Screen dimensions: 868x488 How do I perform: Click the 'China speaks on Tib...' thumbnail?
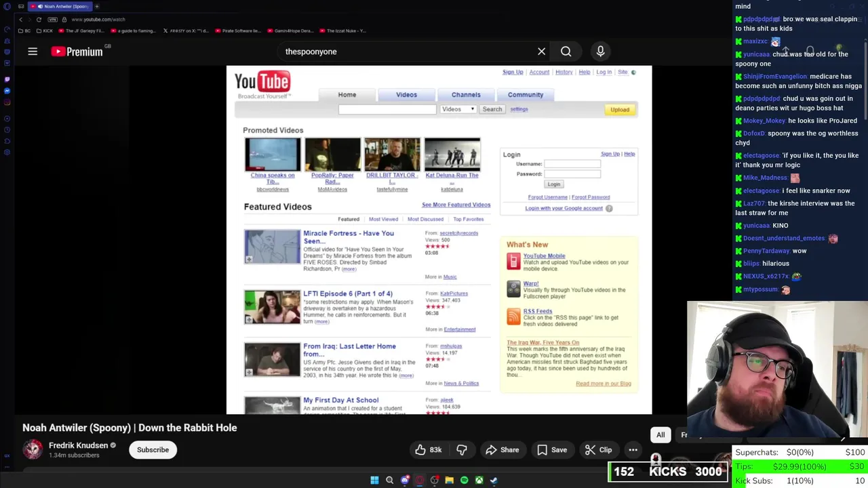pyautogui.click(x=273, y=155)
